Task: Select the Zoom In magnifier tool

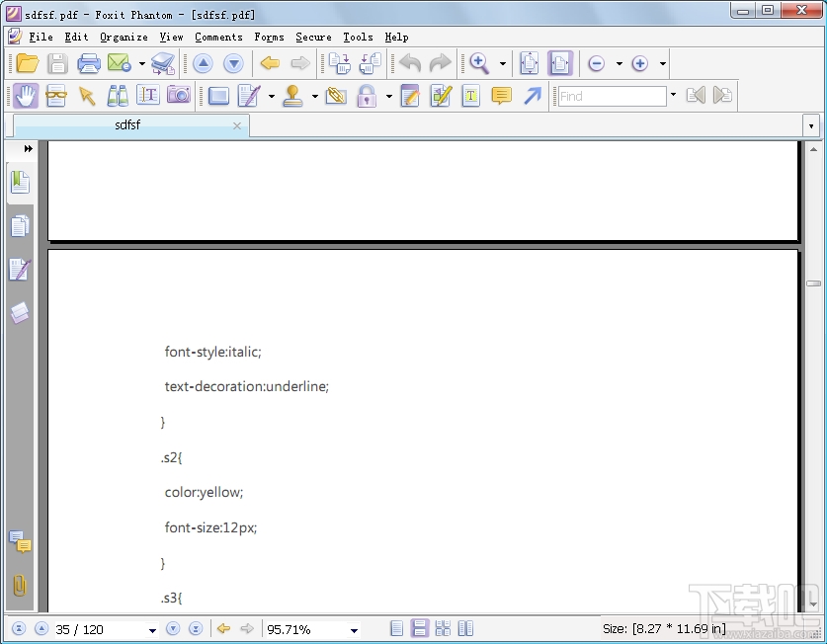Action: pyautogui.click(x=479, y=64)
